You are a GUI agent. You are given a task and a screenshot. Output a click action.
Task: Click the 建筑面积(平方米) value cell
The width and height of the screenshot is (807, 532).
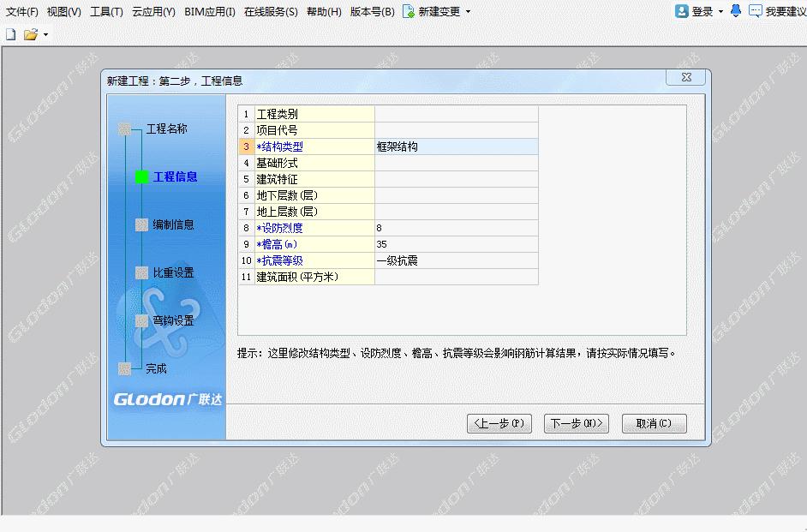tap(457, 277)
